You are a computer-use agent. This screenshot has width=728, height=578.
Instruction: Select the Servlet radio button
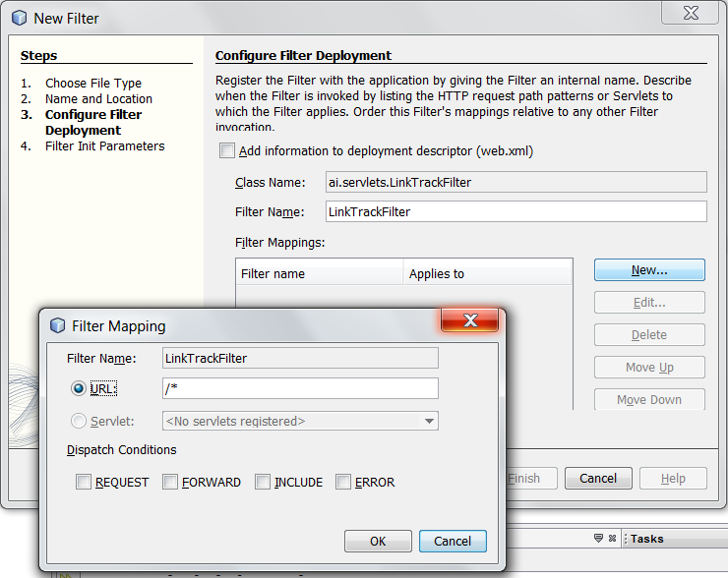[x=79, y=421]
